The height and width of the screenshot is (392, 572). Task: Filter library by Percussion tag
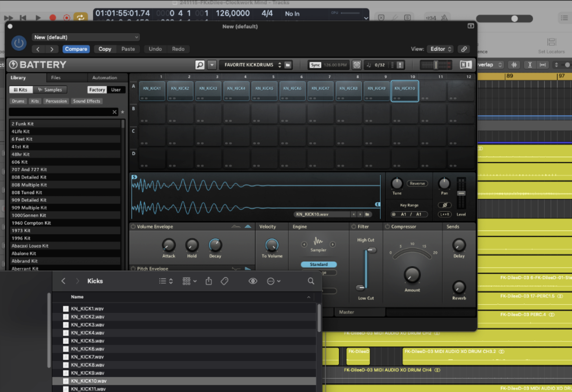tap(56, 101)
